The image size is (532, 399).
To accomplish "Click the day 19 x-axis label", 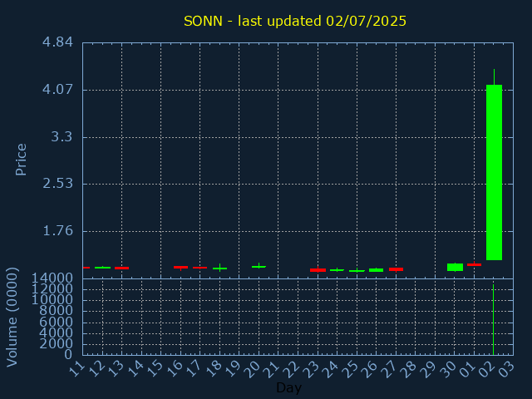I will coord(233,369).
